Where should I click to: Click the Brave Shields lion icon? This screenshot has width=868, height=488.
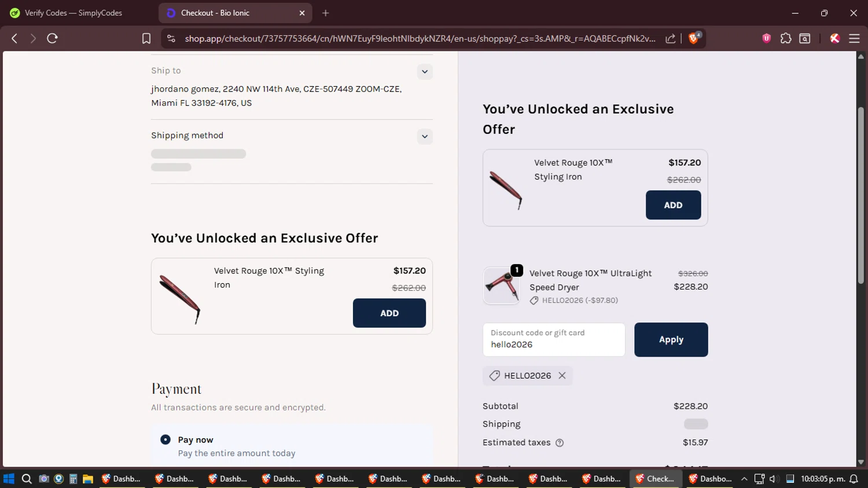694,38
